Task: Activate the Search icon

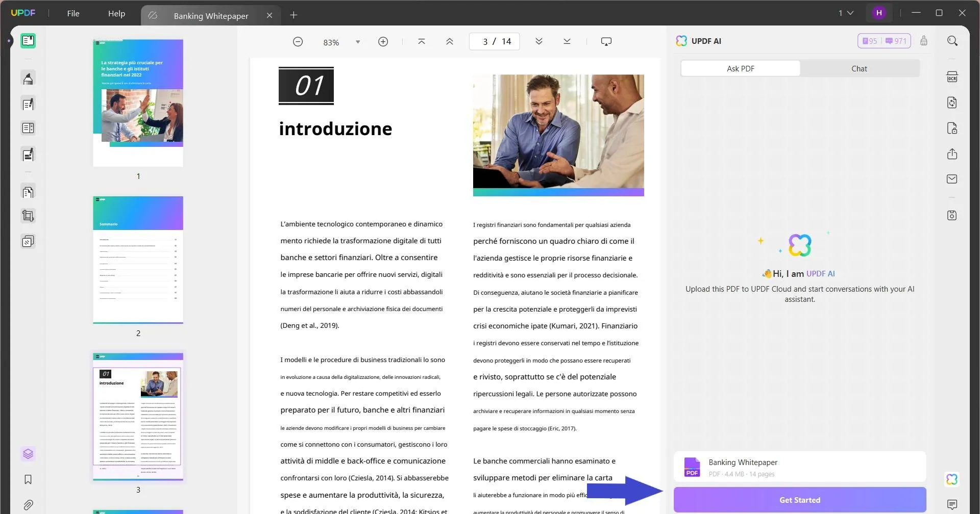Action: (x=952, y=41)
